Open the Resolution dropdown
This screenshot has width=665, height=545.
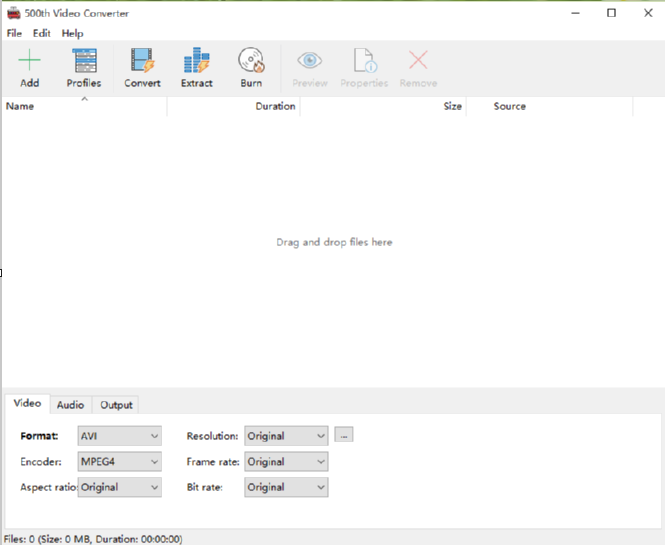coord(286,436)
